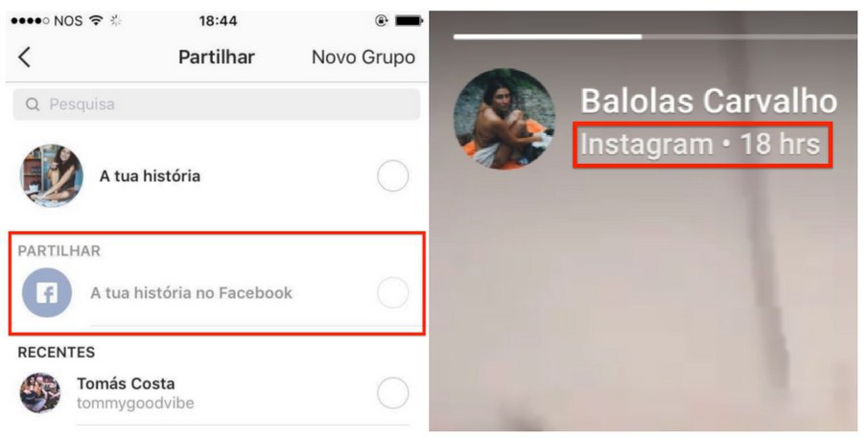Tap the battery indicator icon
This screenshot has height=438, width=868.
coord(410,21)
